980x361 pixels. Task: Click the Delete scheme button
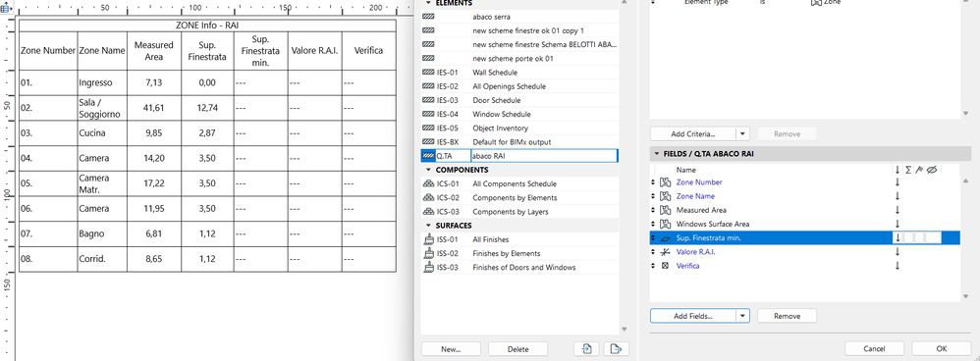click(x=517, y=349)
